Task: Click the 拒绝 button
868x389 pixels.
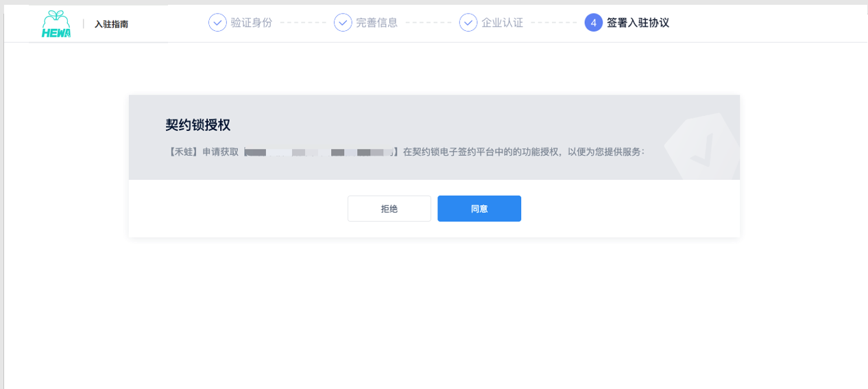Action: pos(389,209)
